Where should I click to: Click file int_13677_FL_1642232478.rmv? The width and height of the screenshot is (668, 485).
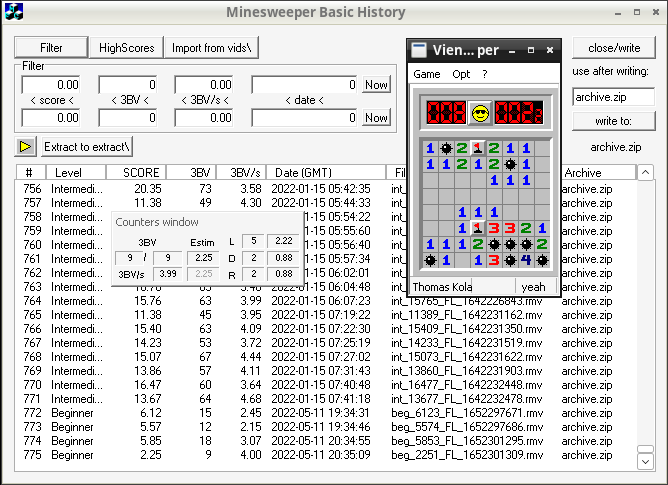[x=467, y=398]
